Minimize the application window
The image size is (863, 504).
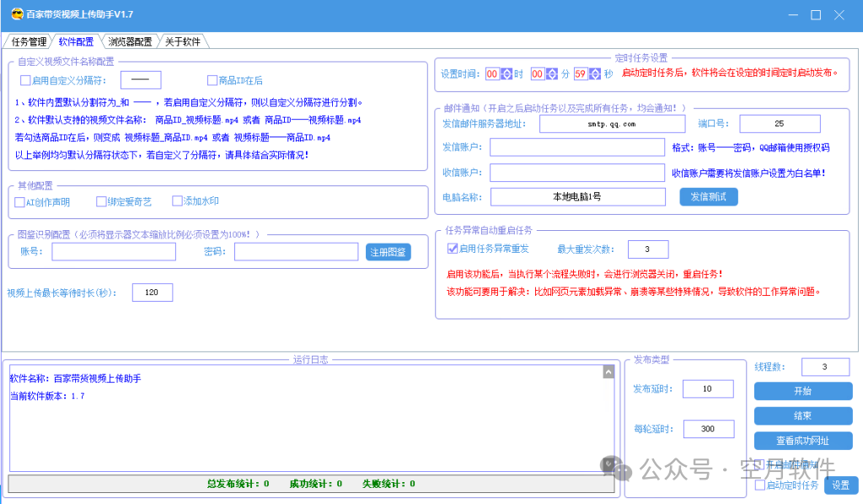(x=793, y=15)
